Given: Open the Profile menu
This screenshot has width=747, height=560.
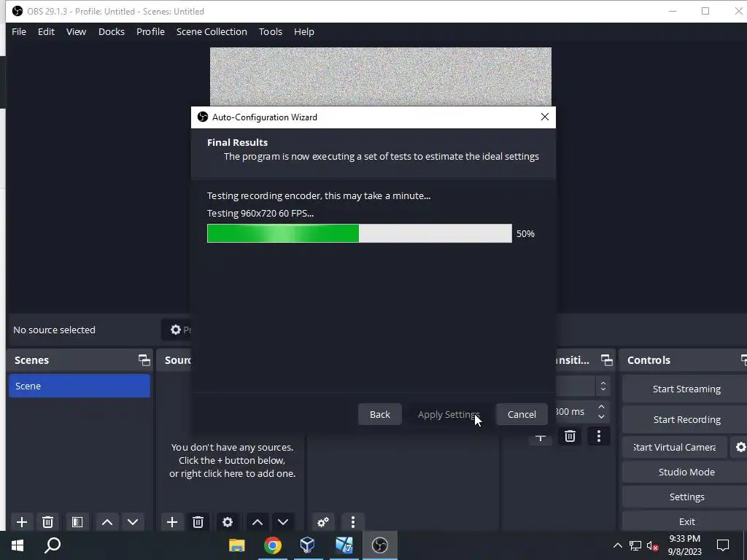Looking at the screenshot, I should pyautogui.click(x=150, y=31).
